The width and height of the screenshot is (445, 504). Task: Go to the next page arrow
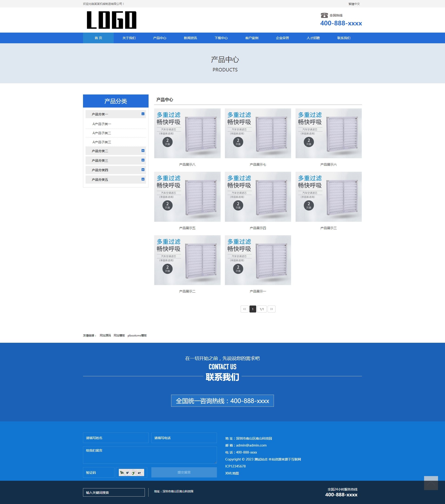[271, 309]
